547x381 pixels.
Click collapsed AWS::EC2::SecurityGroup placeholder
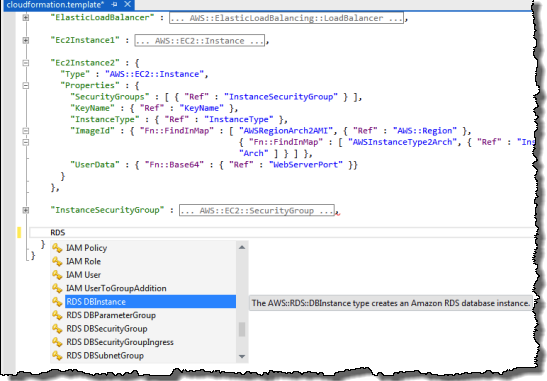(257, 210)
